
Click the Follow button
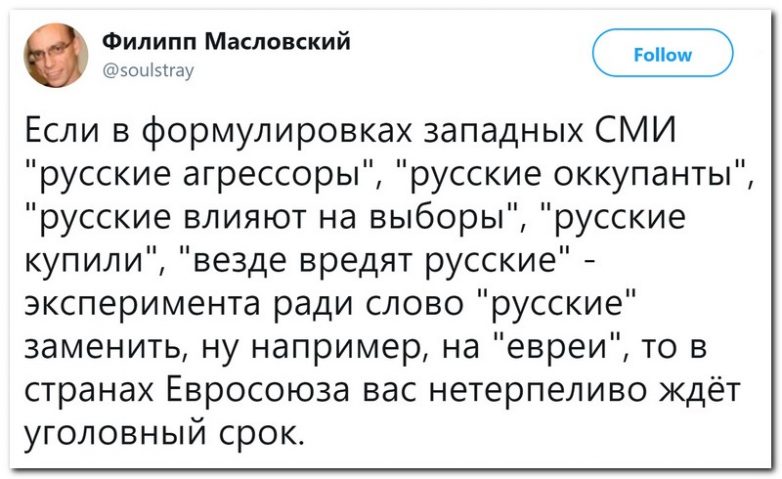click(x=662, y=54)
